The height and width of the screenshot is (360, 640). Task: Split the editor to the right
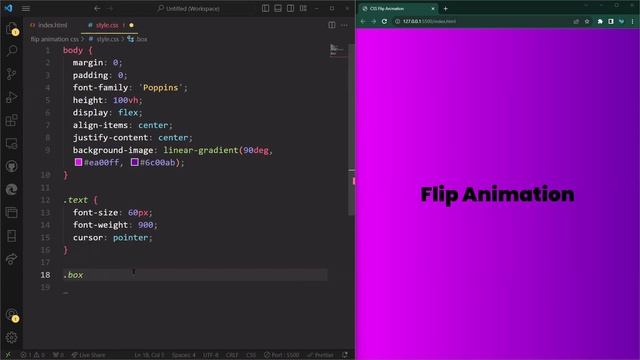click(332, 25)
